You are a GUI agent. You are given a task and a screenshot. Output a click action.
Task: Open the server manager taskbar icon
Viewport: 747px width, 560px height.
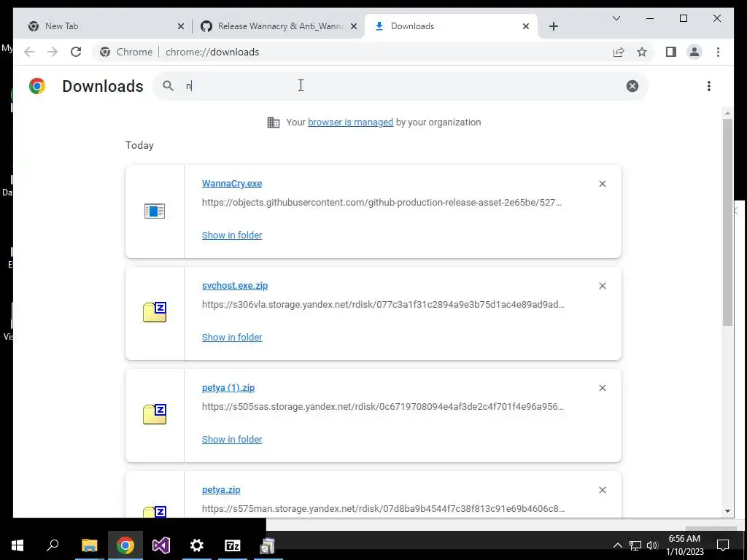[268, 545]
